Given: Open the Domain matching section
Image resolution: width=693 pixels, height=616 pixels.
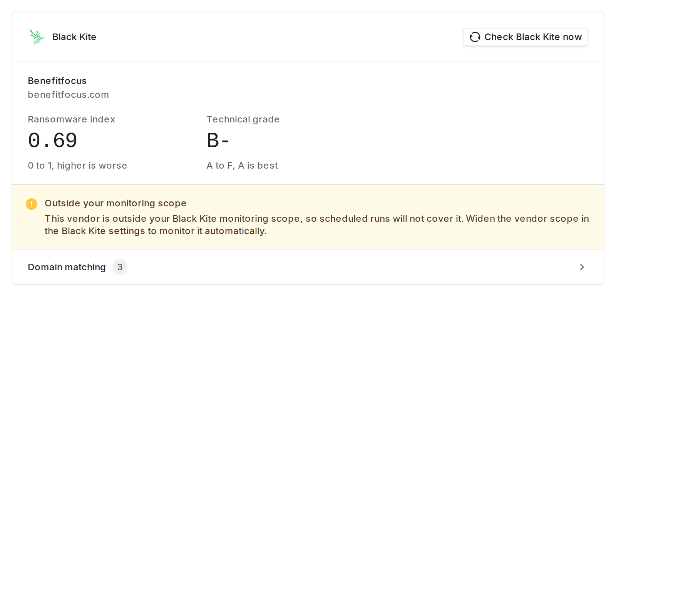Looking at the screenshot, I should point(308,267).
